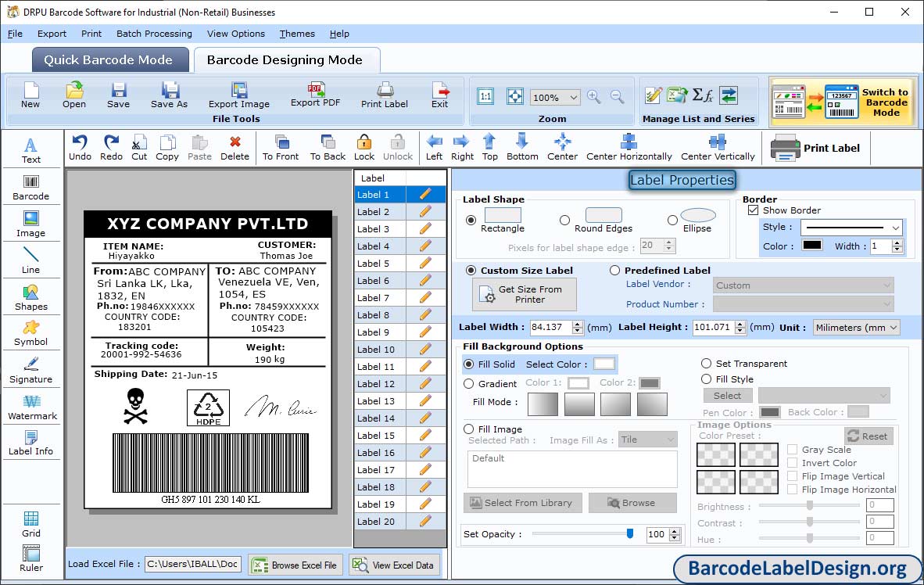
Task: Choose Set Transparent background
Action: click(x=706, y=363)
